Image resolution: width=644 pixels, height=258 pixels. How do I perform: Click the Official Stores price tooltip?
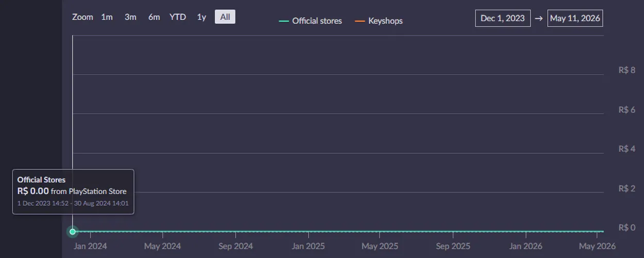[73, 192]
